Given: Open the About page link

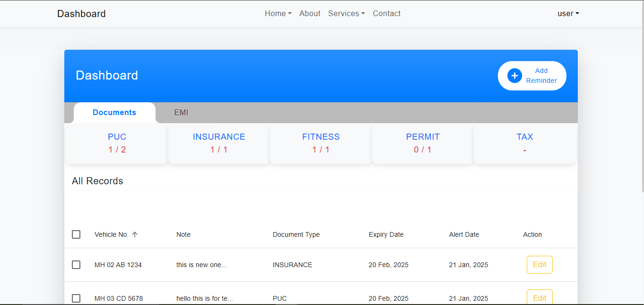Looking at the screenshot, I should point(310,14).
